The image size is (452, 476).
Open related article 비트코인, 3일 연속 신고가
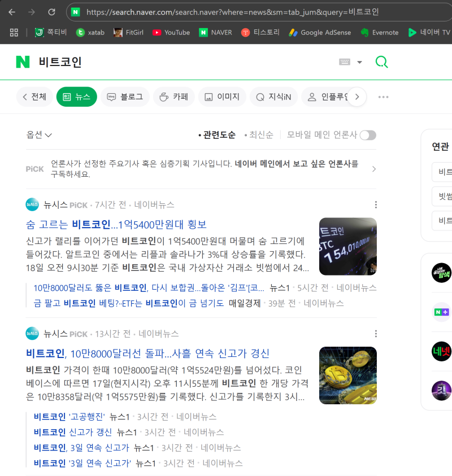tap(81, 448)
